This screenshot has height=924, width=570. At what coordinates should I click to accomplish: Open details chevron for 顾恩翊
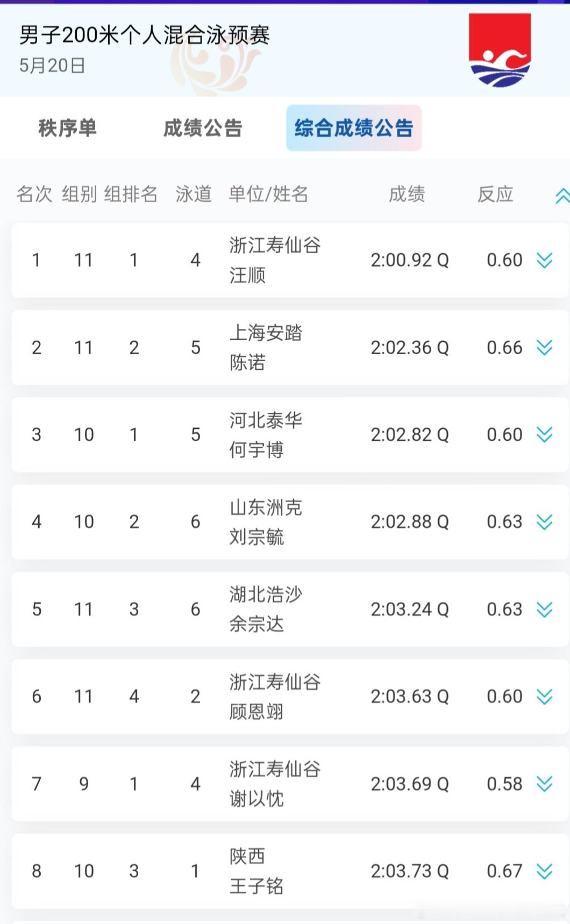click(544, 697)
